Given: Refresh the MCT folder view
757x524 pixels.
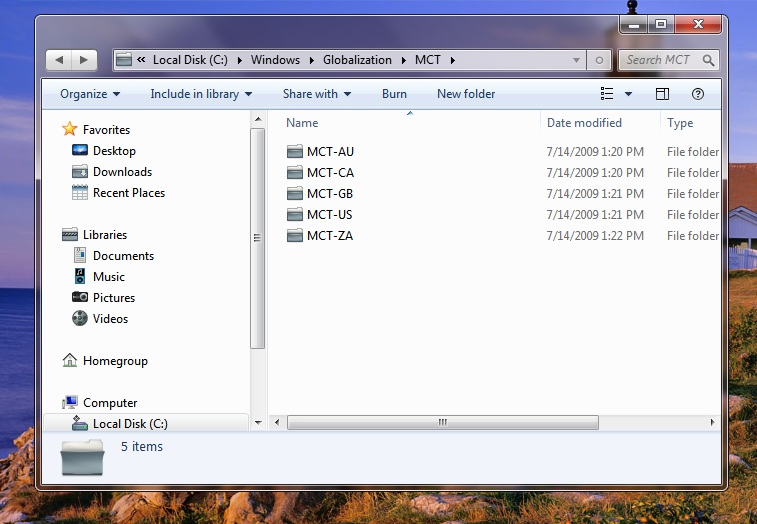Looking at the screenshot, I should pos(599,60).
